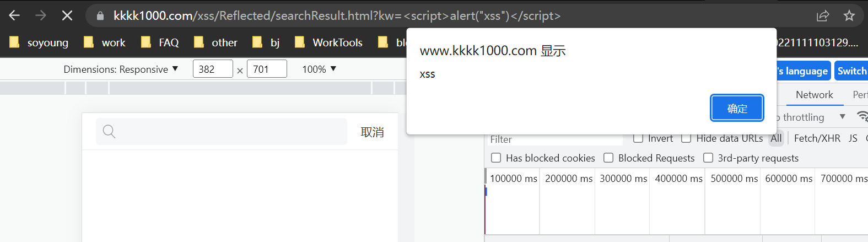Click the page search input box

222,131
